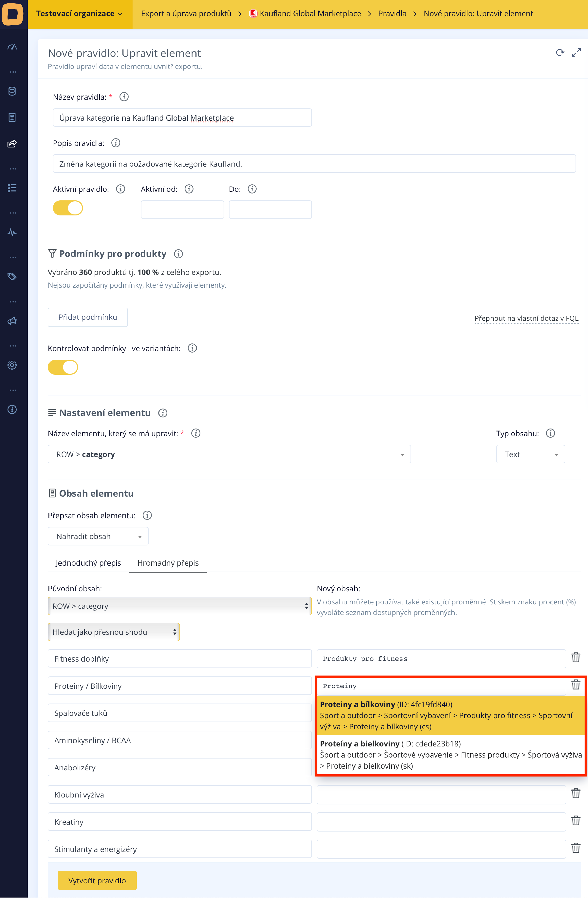Switch to the Jednoduchý přepis tab
The image size is (588, 898).
coord(88,562)
